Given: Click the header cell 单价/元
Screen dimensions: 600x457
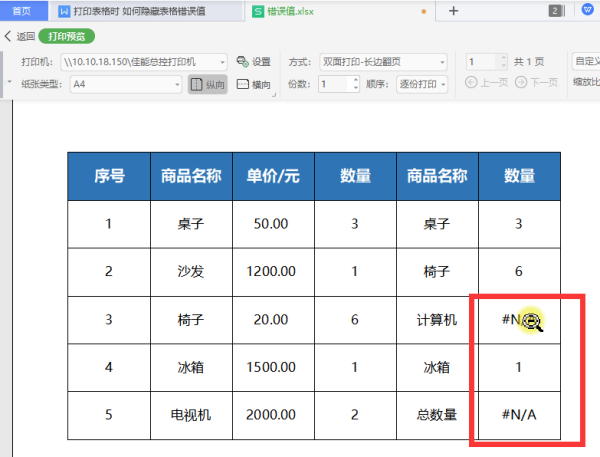Looking at the screenshot, I should pos(273,176).
